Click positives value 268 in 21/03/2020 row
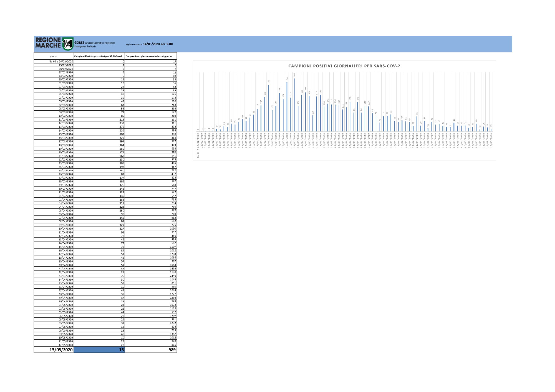This screenshot has height=392, width=555. [122, 156]
